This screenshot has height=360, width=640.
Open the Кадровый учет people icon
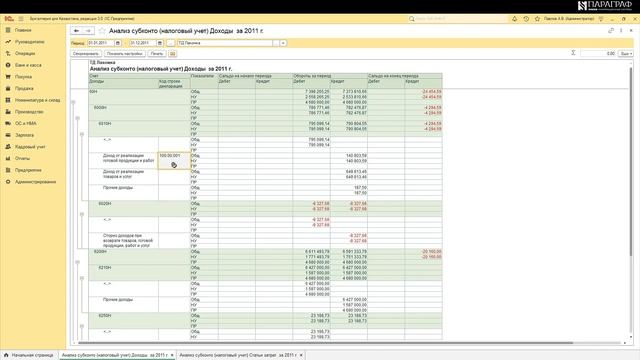8,147
